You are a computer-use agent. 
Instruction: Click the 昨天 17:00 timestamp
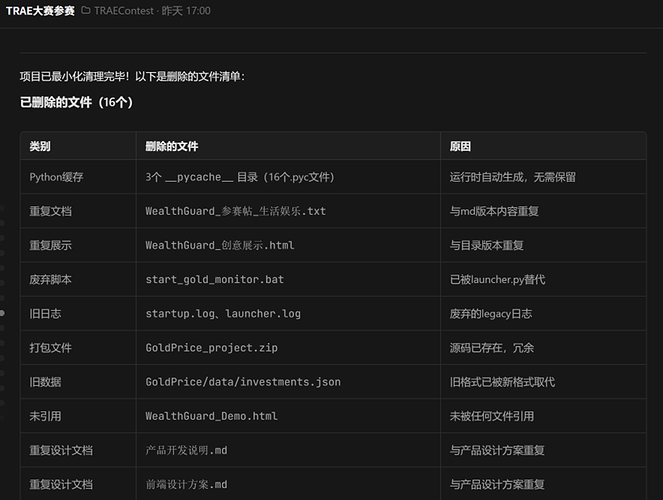(186, 11)
